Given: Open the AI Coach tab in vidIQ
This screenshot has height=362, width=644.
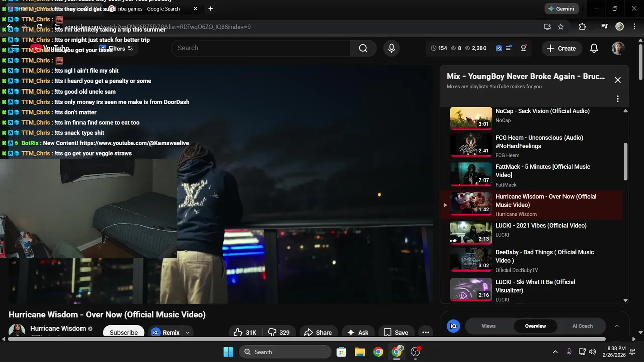Looking at the screenshot, I should coord(582,326).
